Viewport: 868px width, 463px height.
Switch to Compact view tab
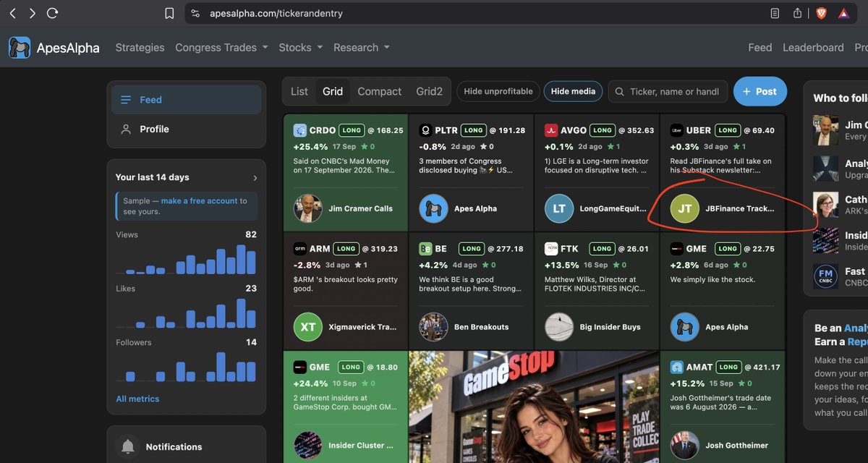pyautogui.click(x=379, y=91)
